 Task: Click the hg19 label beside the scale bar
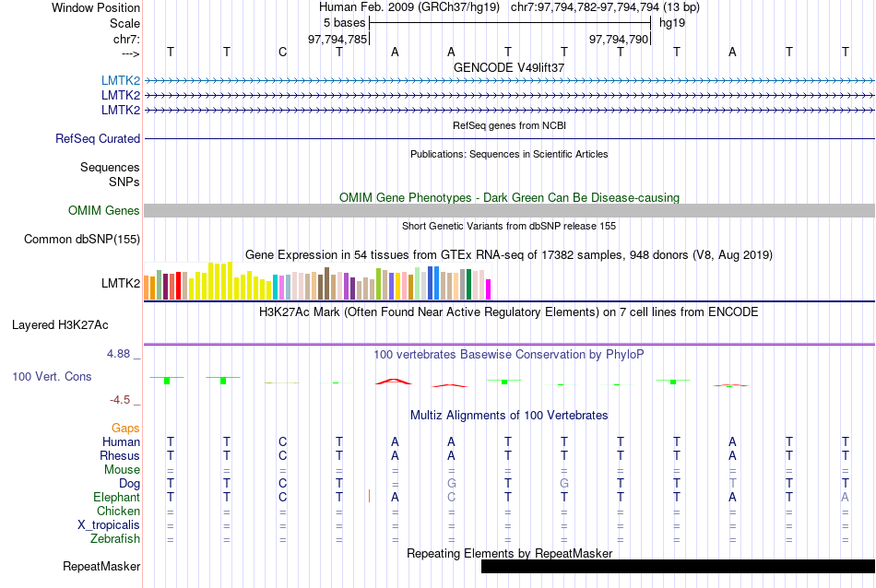tap(672, 23)
